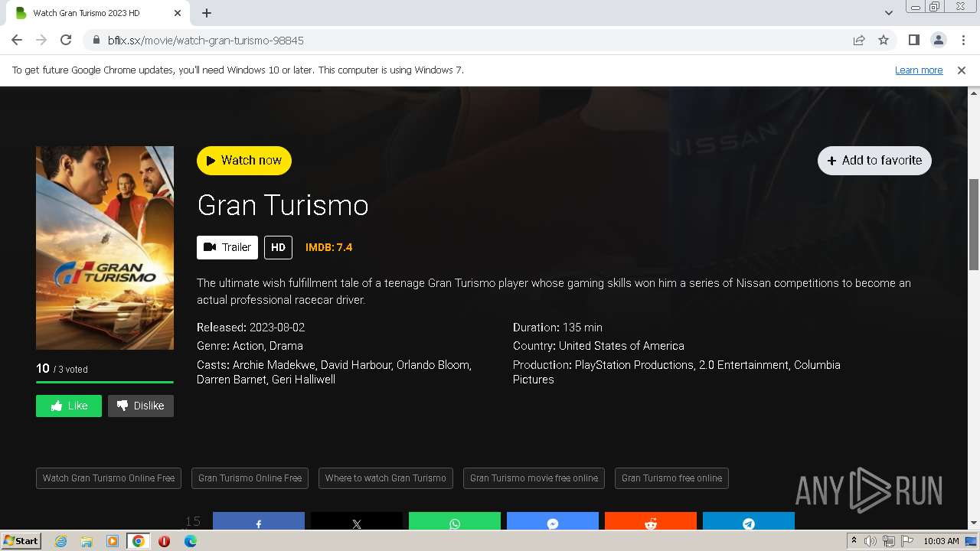Dislike the Gran Turismo movie
980x551 pixels.
(x=141, y=406)
